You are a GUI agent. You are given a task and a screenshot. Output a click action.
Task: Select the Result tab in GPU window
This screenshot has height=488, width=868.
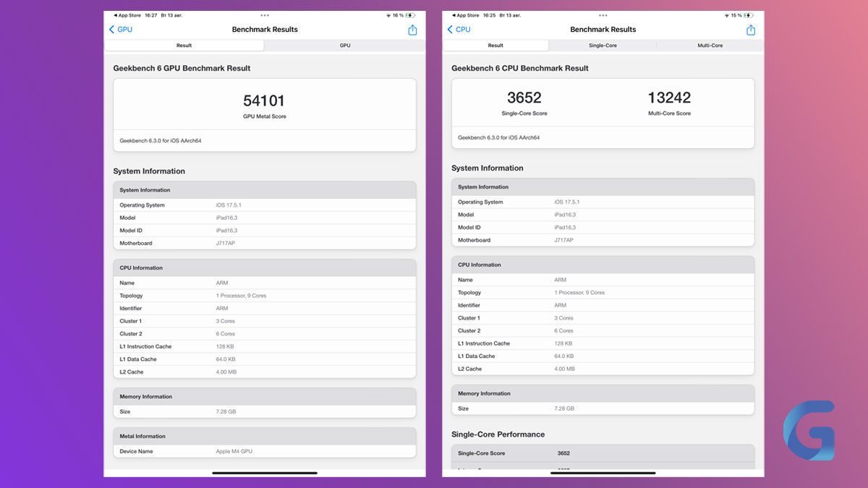tap(184, 46)
